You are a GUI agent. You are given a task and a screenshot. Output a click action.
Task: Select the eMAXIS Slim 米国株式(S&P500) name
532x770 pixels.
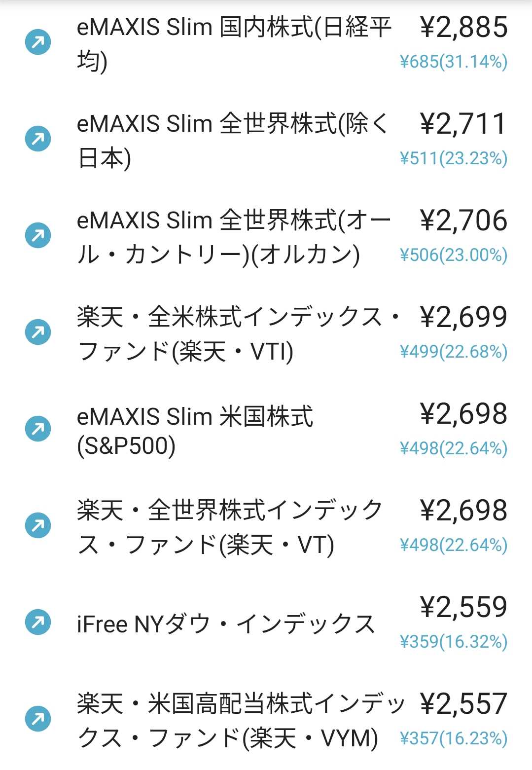[195, 430]
